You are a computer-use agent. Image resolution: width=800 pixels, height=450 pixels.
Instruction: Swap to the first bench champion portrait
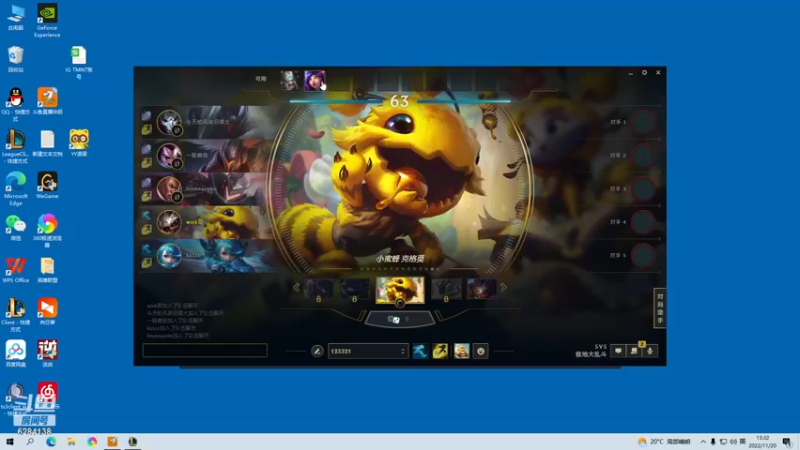coord(290,81)
